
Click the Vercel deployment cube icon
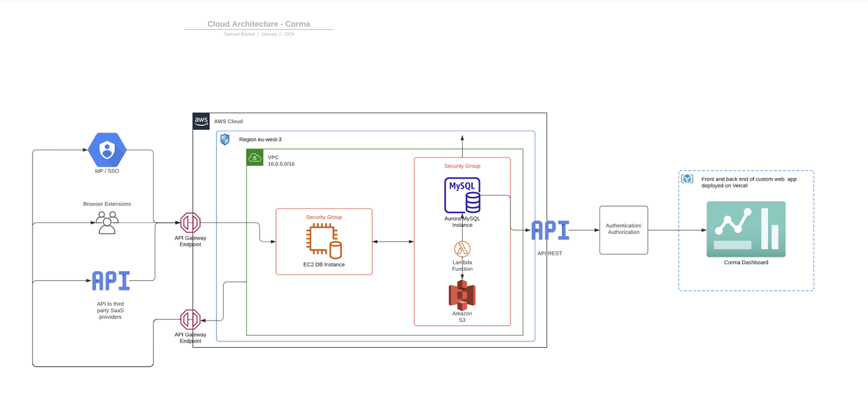687,179
